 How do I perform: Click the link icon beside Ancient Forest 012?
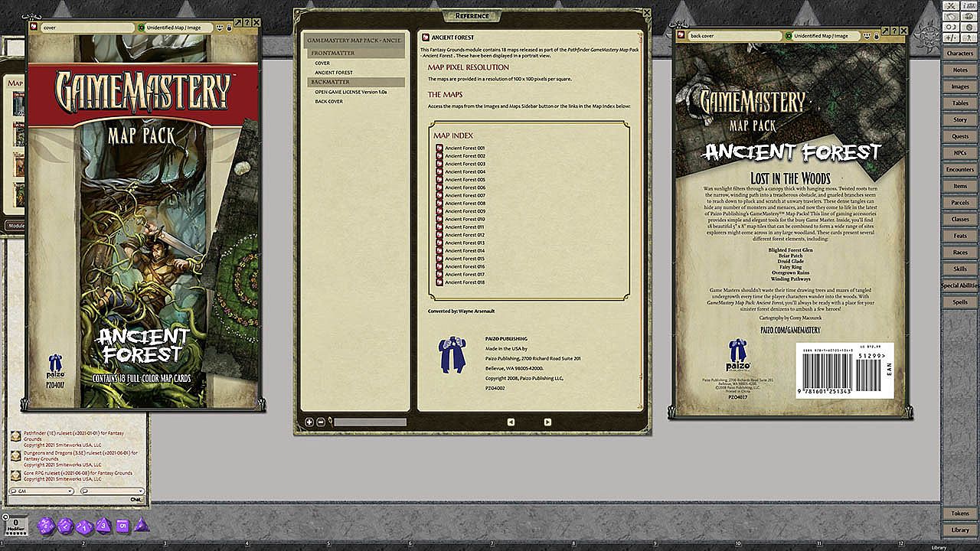[439, 235]
